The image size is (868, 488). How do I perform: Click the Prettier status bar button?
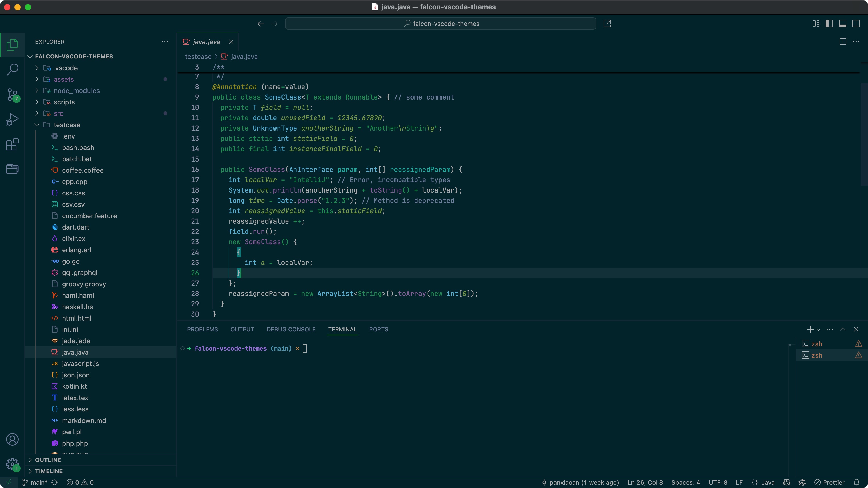(x=829, y=482)
